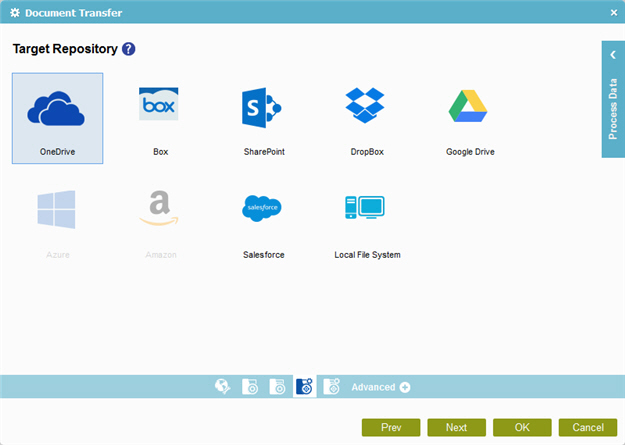
Task: Click the Salesforce text label
Action: 264,255
